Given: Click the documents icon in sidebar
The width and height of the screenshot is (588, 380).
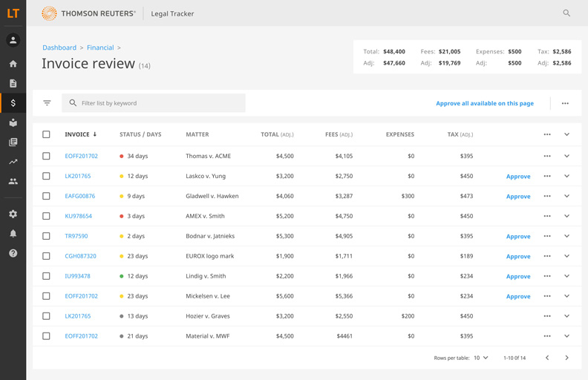Looking at the screenshot, I should tap(13, 83).
